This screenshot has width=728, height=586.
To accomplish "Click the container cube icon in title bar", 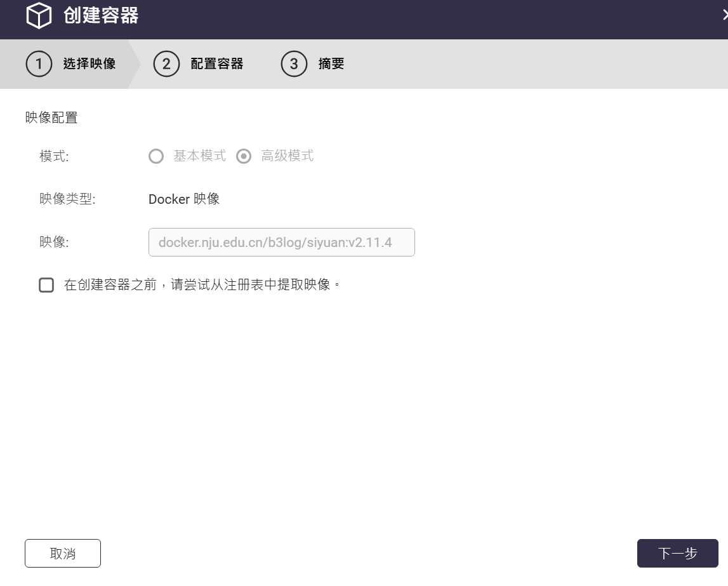I will 39,15.
